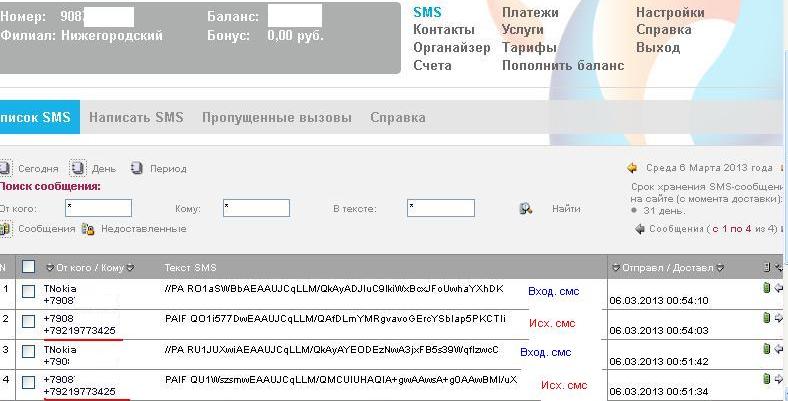Click sort arrow right of 'Отправл / Доставл'
The image size is (788, 401).
pos(719,267)
